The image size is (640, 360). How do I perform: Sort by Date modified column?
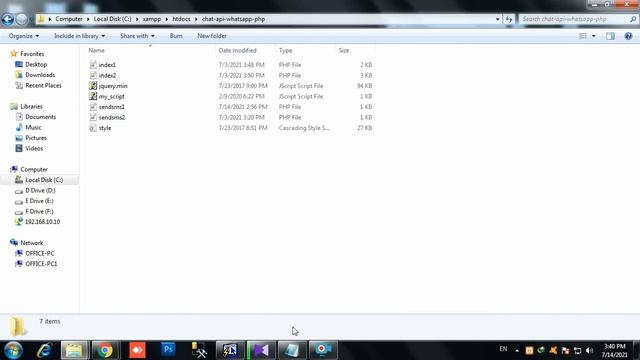click(x=238, y=51)
